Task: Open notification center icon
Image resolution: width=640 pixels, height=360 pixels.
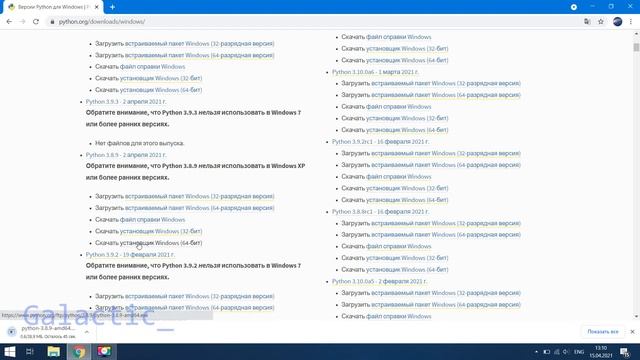Action: 624,352
